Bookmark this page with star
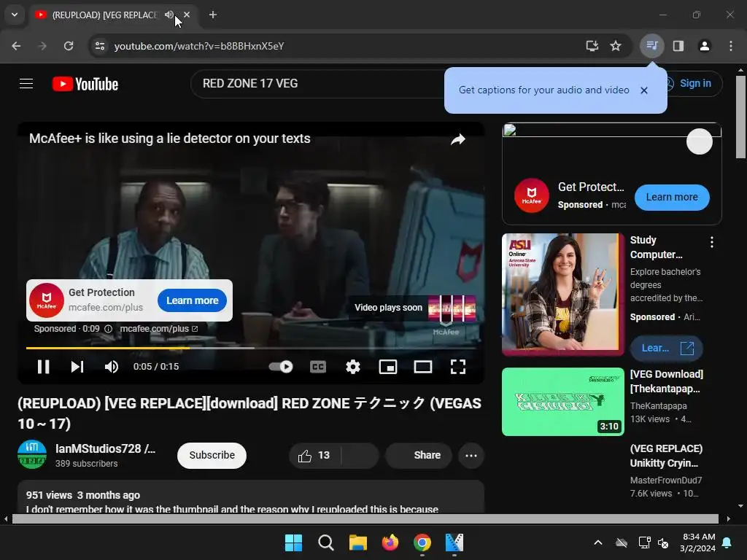The image size is (747, 560). 616,46
